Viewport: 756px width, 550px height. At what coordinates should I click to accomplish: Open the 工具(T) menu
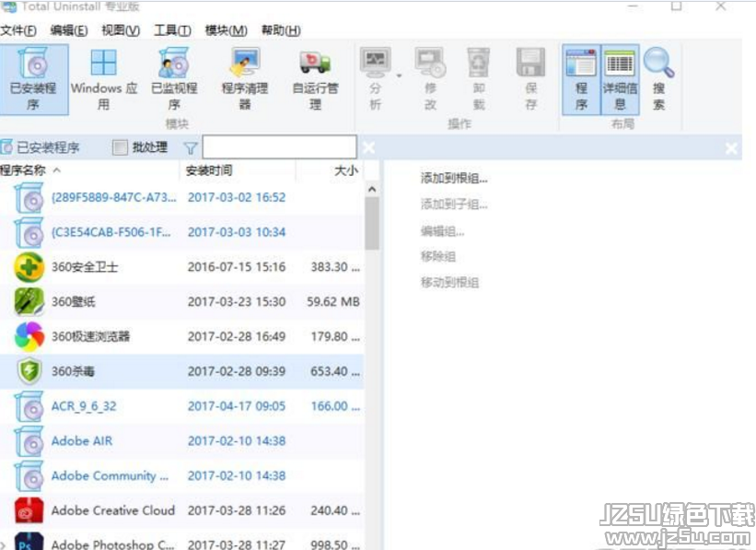[172, 30]
